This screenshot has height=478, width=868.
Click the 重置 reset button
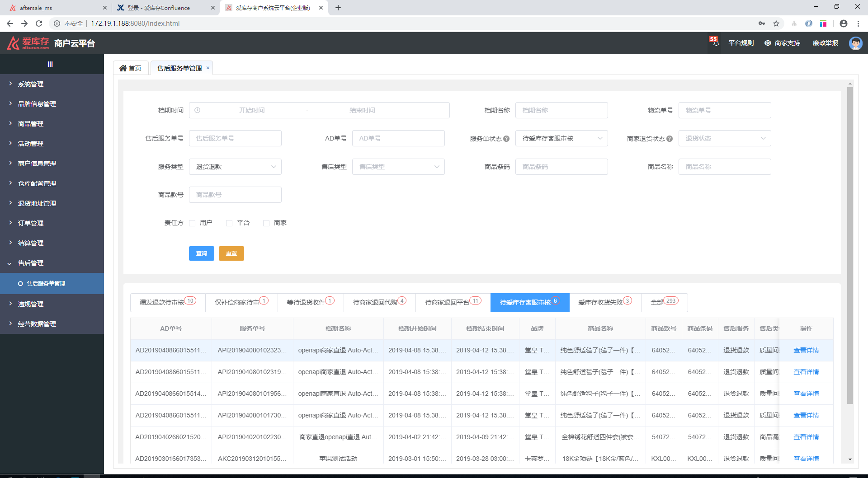[x=231, y=253]
